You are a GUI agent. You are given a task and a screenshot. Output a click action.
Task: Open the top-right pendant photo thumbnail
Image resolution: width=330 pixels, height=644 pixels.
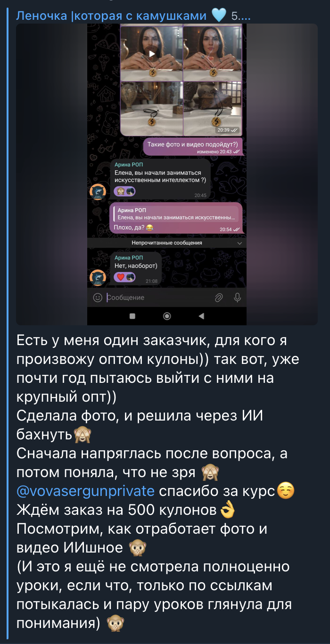point(212,54)
